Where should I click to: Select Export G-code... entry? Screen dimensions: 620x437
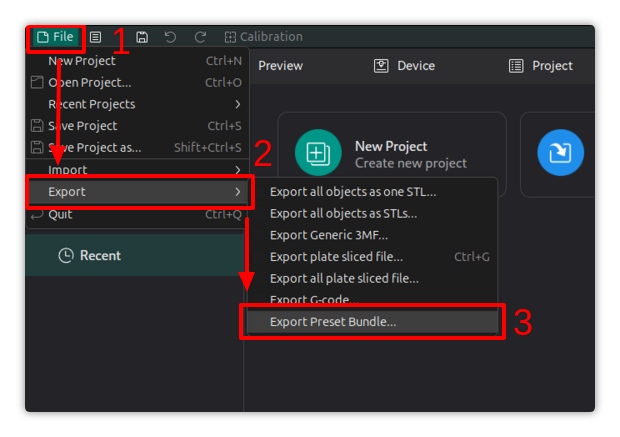(x=372, y=299)
